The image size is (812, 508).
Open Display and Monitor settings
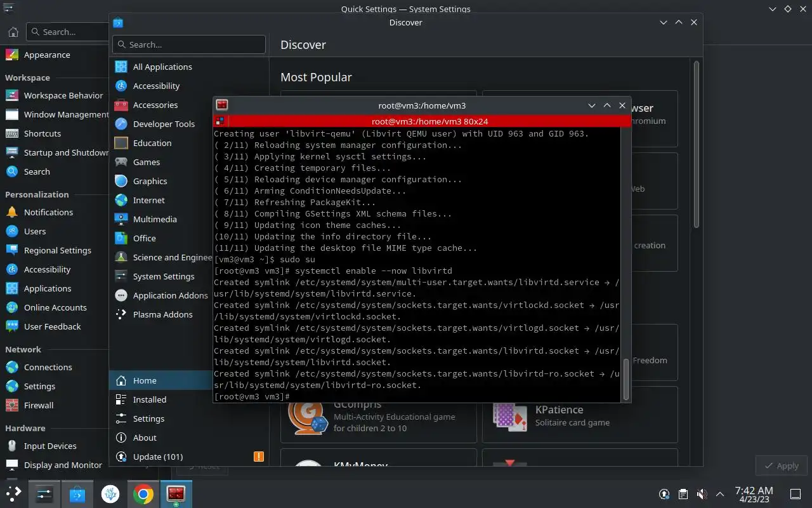pos(55,465)
